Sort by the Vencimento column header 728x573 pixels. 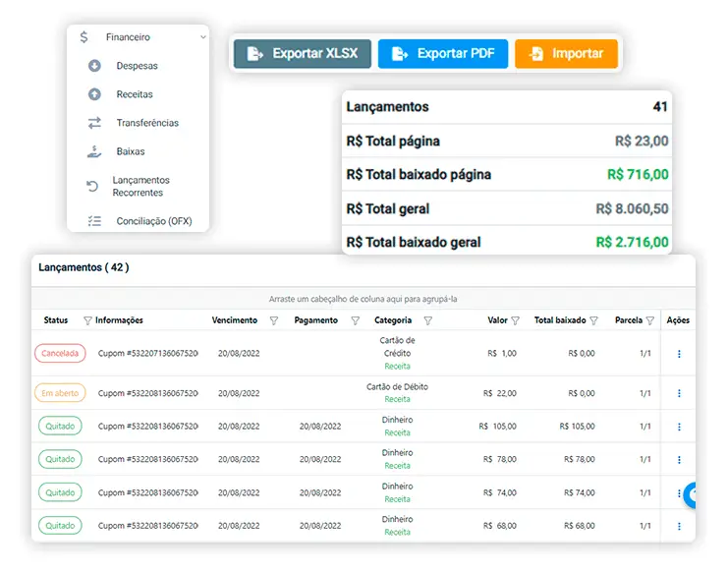pos(235,320)
